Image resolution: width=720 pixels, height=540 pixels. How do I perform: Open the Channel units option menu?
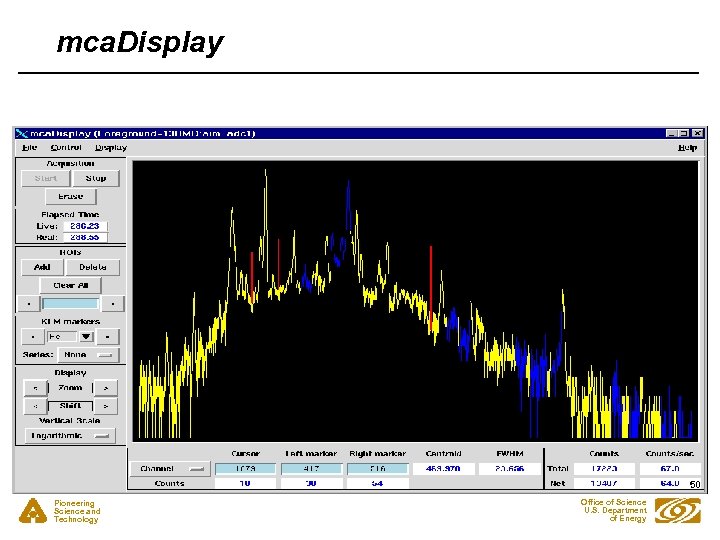(x=170, y=468)
